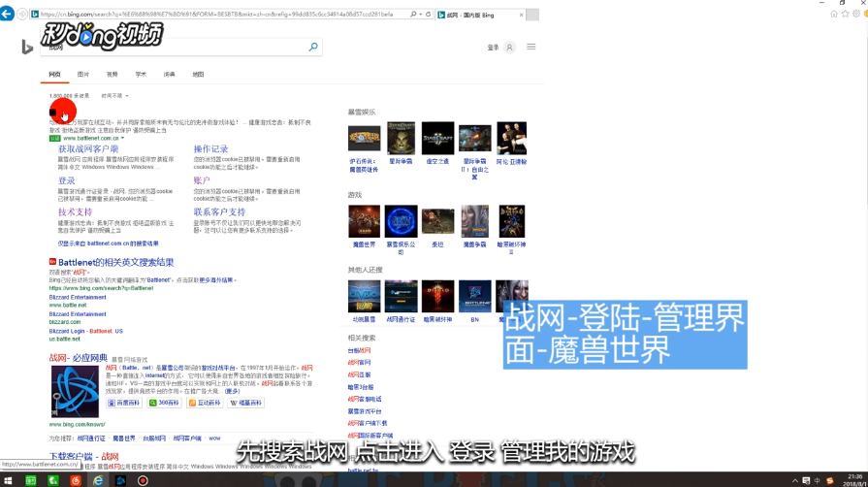The image size is (868, 487).
Task: Click the 泰坦 game thumbnail
Action: click(x=437, y=221)
